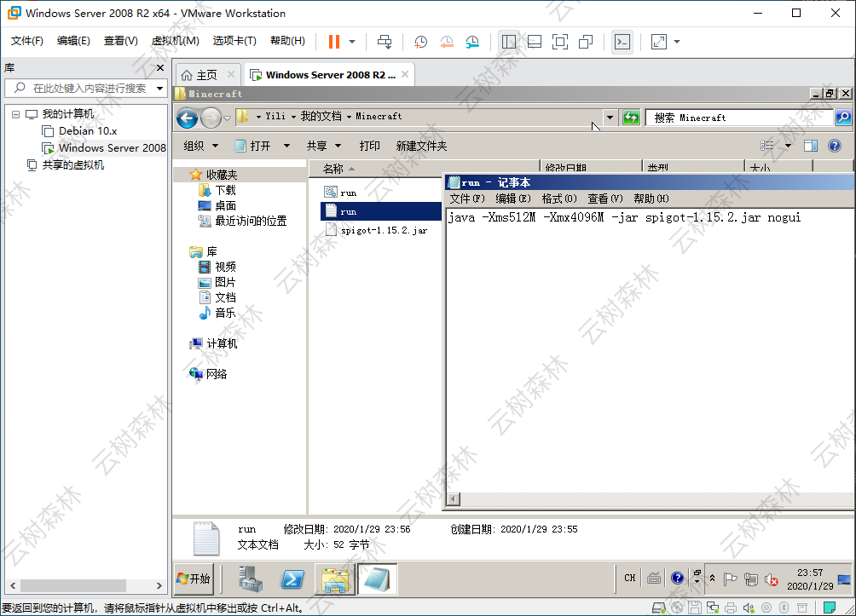Open the snapshot manager
This screenshot has width=856, height=616.
[x=472, y=42]
